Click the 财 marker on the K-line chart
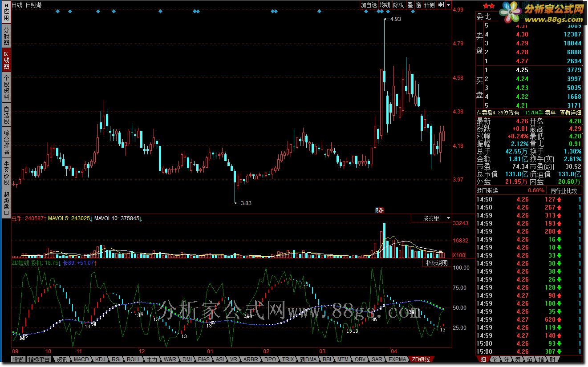Viewport: 588px width, 367px height. pos(377,210)
